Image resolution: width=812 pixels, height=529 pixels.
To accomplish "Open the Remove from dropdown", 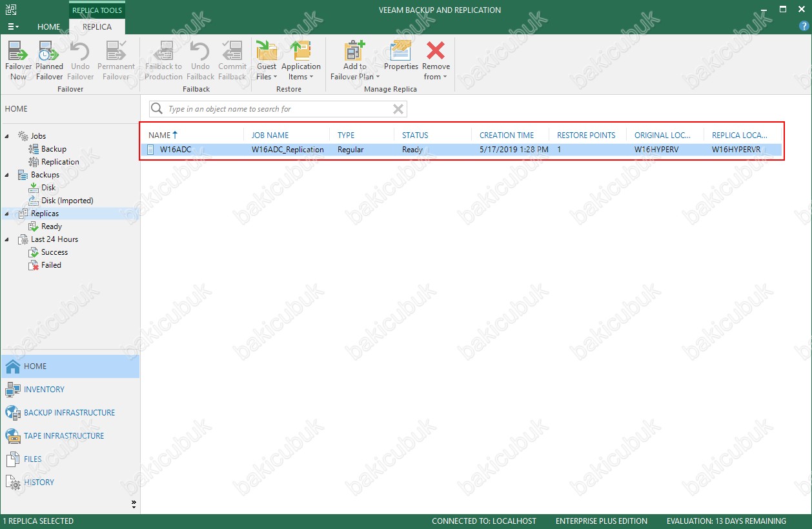I will click(436, 60).
